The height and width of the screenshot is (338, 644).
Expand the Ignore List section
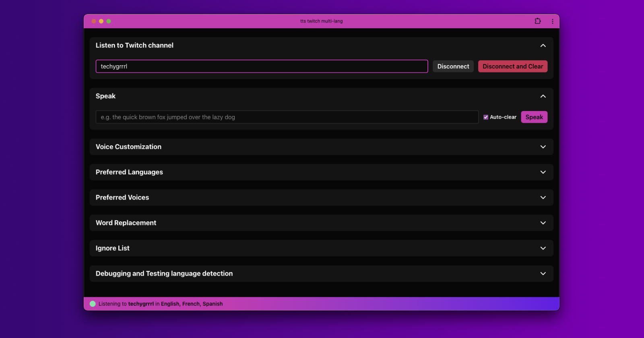click(322, 248)
